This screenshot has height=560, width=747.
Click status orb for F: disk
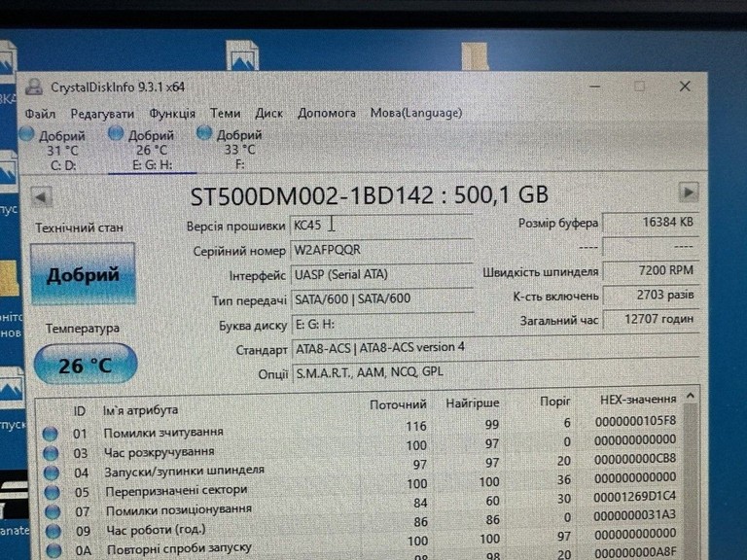coord(204,133)
